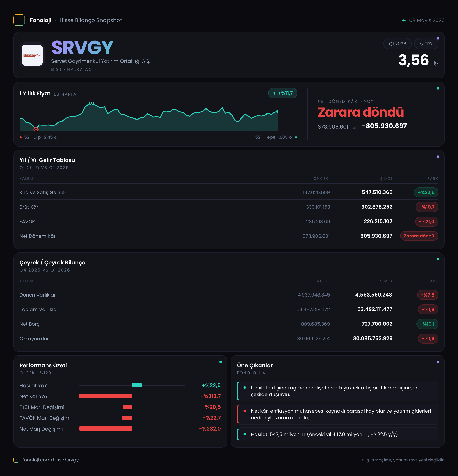Click the "Performans Özeti" section title
Image resolution: width=458 pixels, height=476 pixels.
click(x=43, y=365)
